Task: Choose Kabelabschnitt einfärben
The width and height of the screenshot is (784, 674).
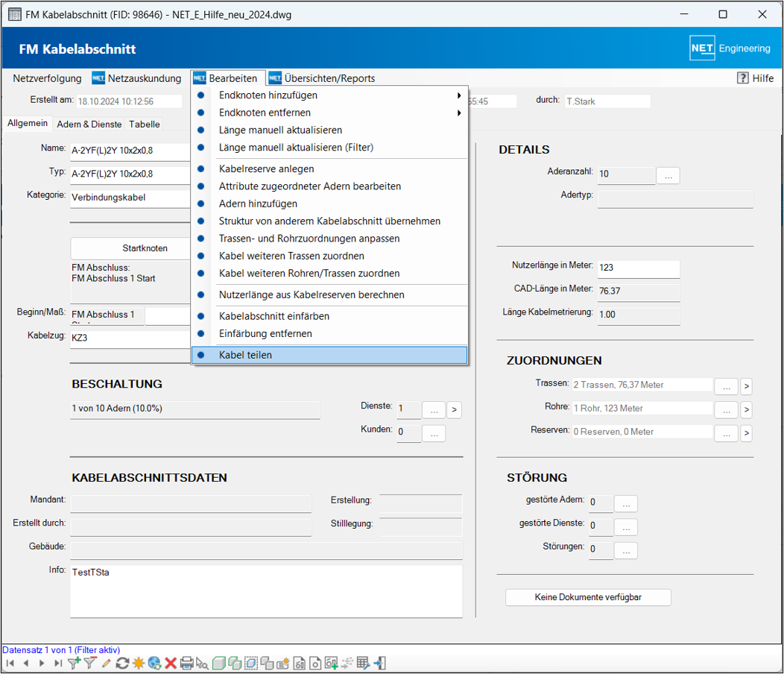Action: click(x=329, y=315)
